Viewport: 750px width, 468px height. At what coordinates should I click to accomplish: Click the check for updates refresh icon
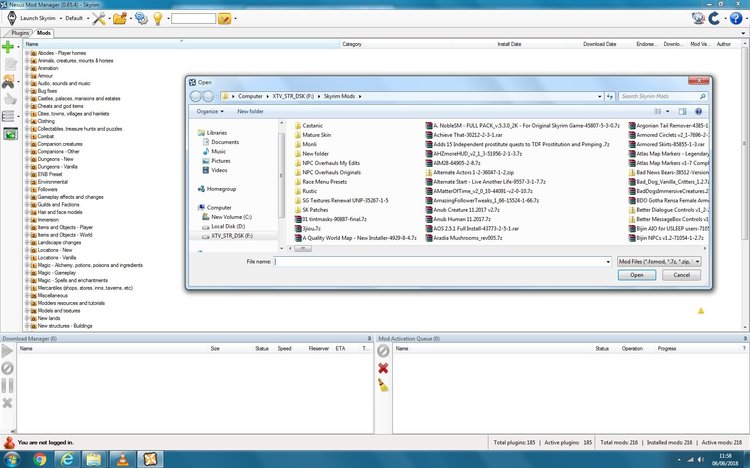click(714, 18)
